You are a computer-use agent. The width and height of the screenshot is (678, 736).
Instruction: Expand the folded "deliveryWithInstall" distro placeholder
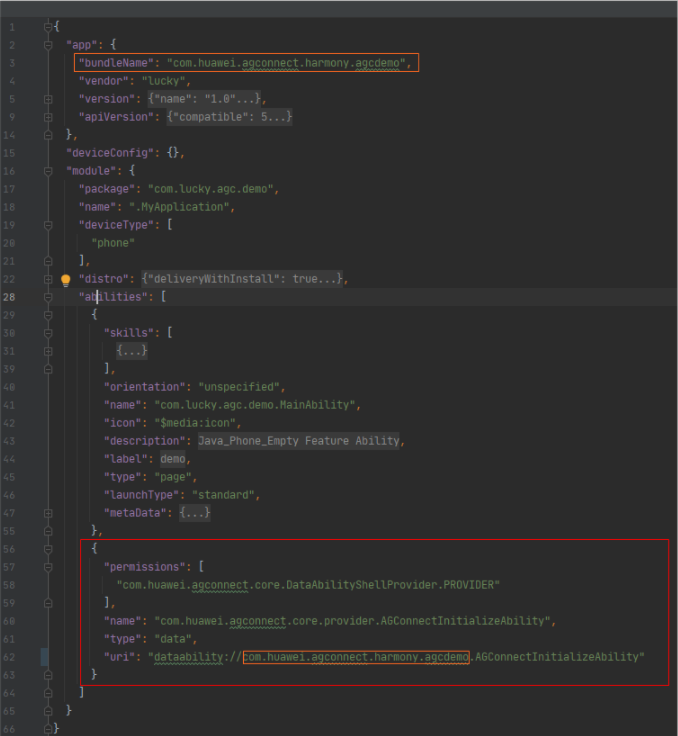coord(244,279)
